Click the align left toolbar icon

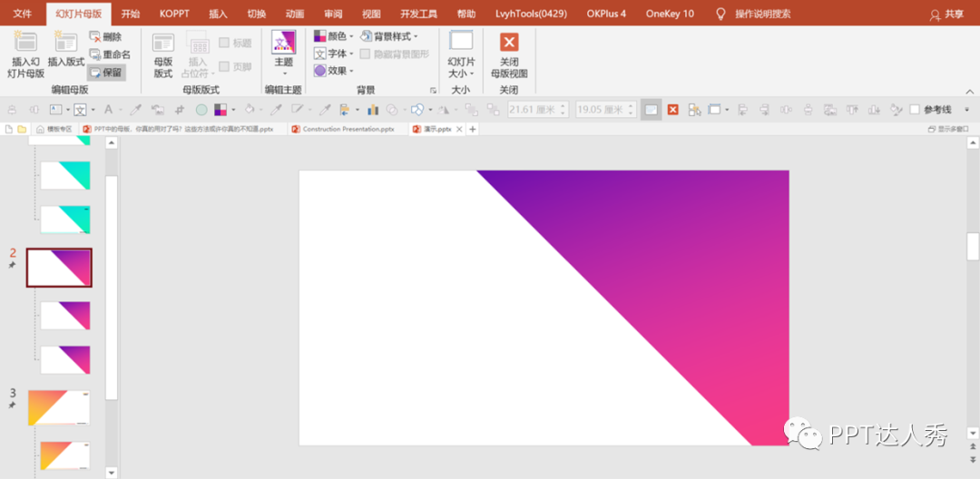point(743,110)
